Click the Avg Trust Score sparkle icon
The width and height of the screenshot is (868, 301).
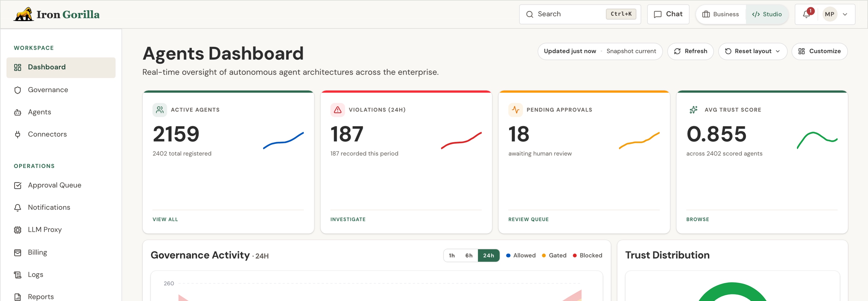pyautogui.click(x=693, y=110)
